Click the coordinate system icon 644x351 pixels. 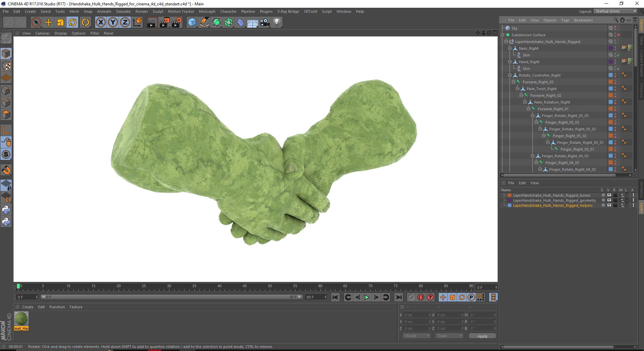[137, 23]
